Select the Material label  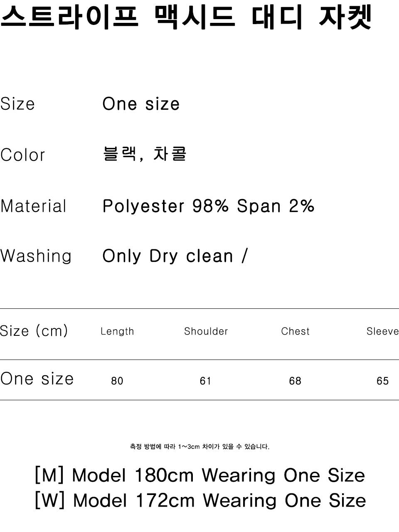[33, 206]
